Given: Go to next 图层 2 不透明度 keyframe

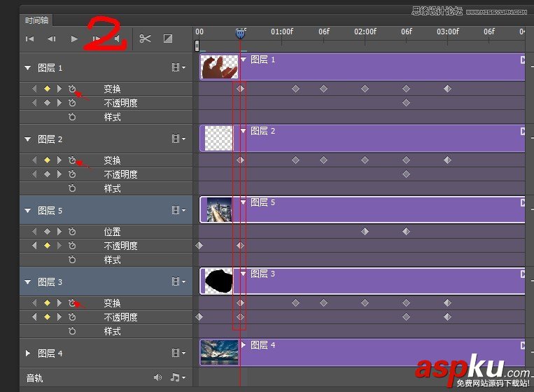Looking at the screenshot, I should pyautogui.click(x=59, y=174).
